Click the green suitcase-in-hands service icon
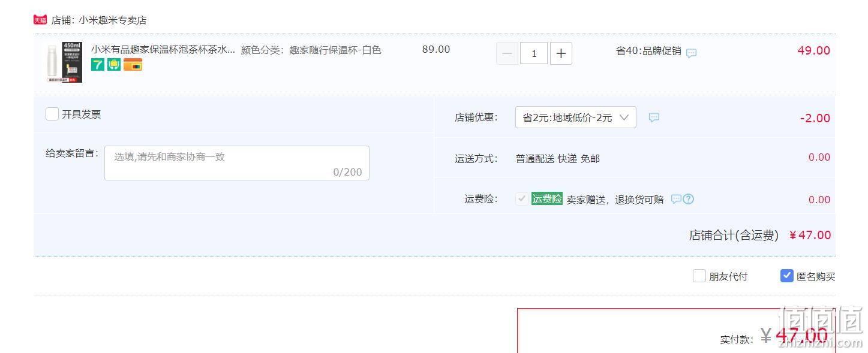The width and height of the screenshot is (868, 353). [114, 65]
